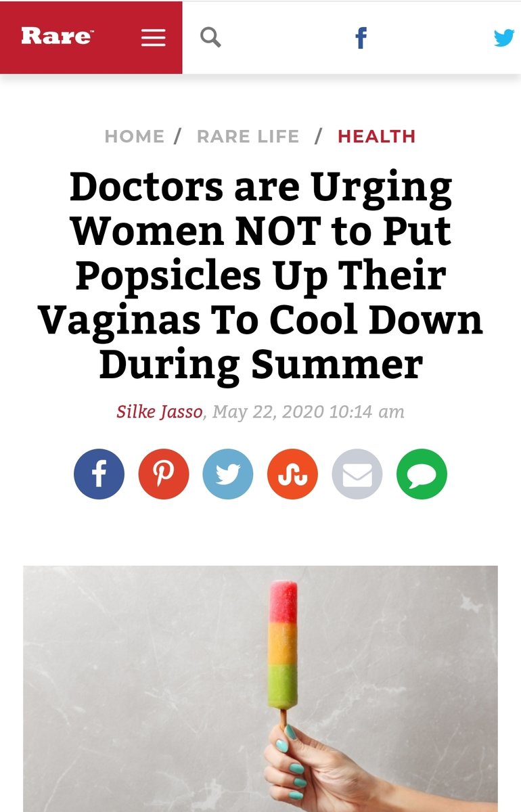Go to the Rare logo homepage
Viewport: 521px width, 812px height.
pos(57,37)
